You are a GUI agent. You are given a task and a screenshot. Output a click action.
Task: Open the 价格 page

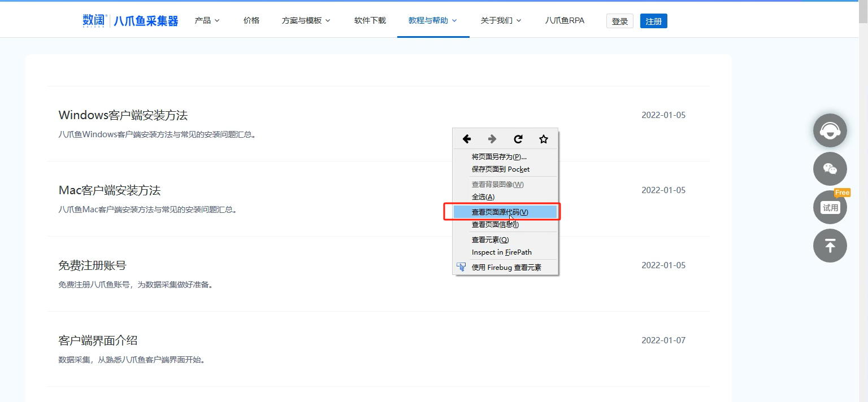tap(251, 20)
